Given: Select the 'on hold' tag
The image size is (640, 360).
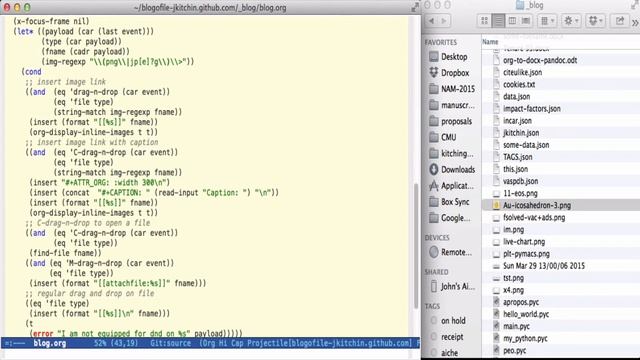Looking at the screenshot, I should pos(452,321).
